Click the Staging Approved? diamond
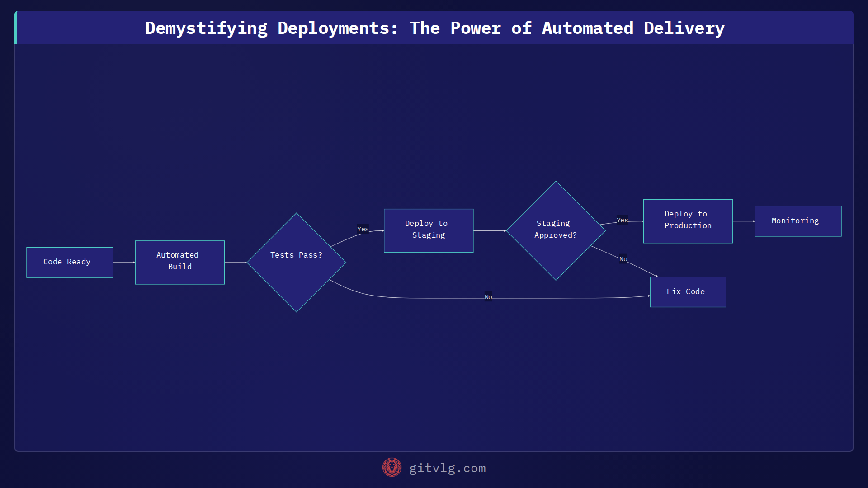This screenshot has height=488, width=868. pos(556,230)
